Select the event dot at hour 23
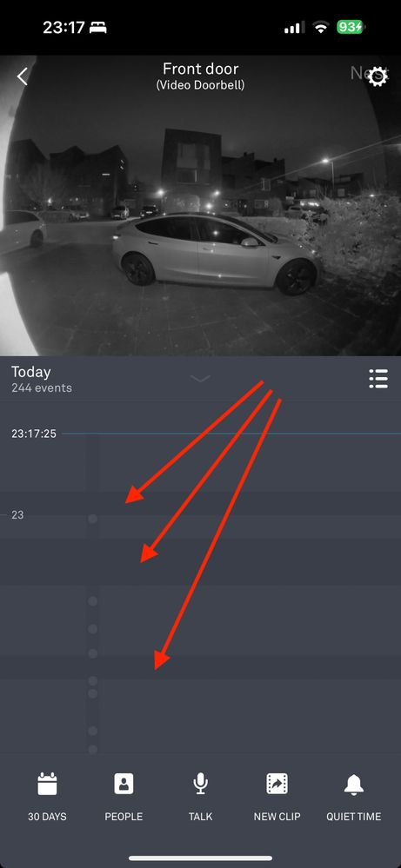This screenshot has height=868, width=401. point(92,519)
